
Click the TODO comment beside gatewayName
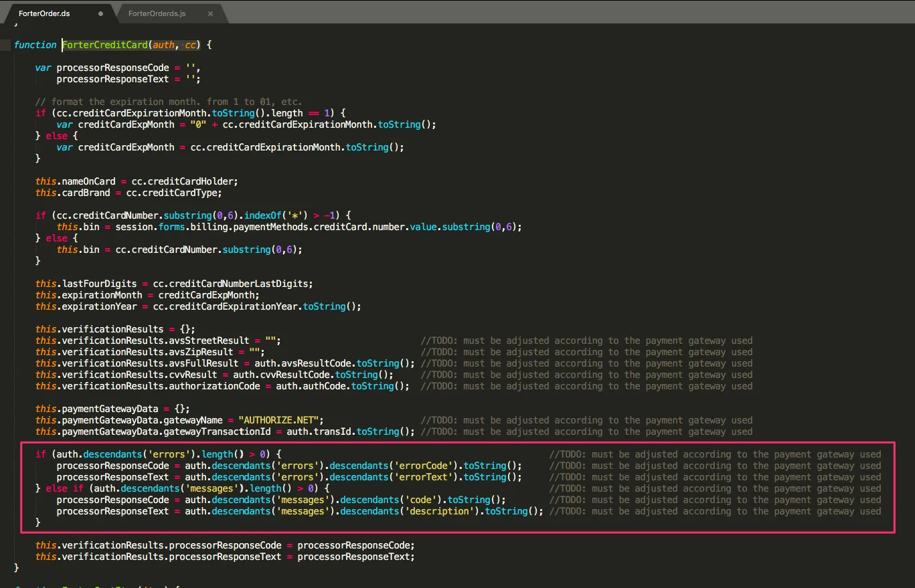tap(586, 420)
